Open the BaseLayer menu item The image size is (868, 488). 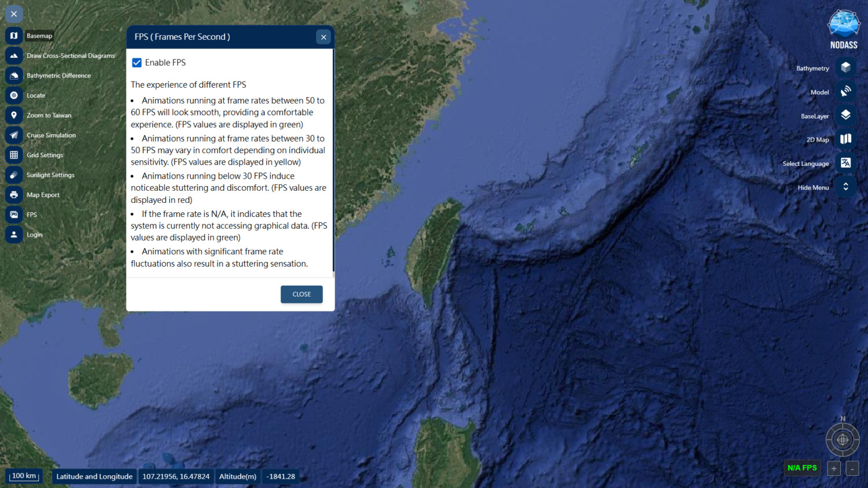(x=845, y=115)
